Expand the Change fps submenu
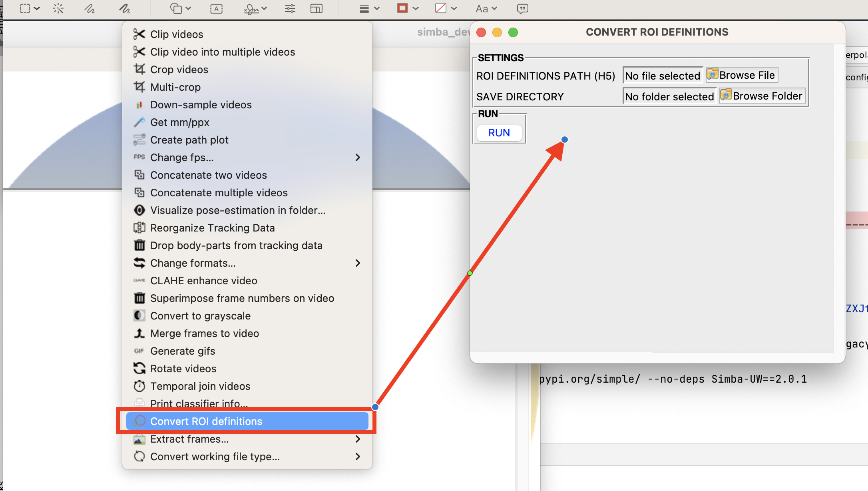868x491 pixels. [x=358, y=158]
